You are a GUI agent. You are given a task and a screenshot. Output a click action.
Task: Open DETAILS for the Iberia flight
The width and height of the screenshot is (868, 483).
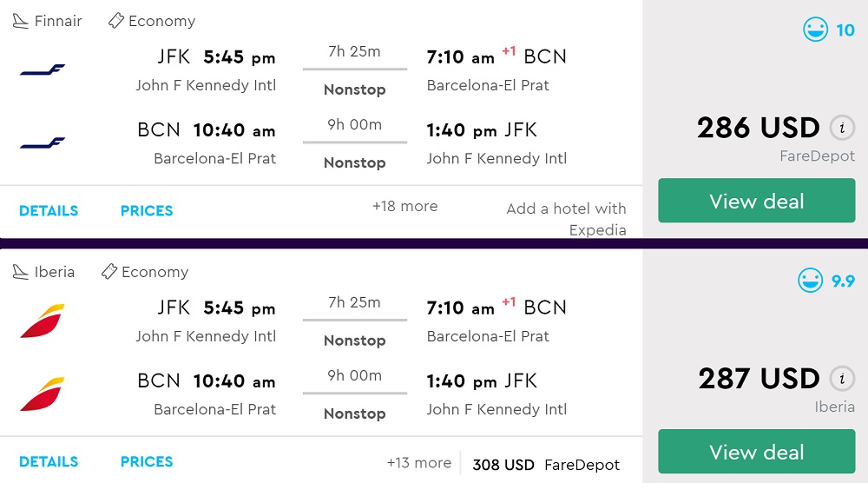coord(49,461)
